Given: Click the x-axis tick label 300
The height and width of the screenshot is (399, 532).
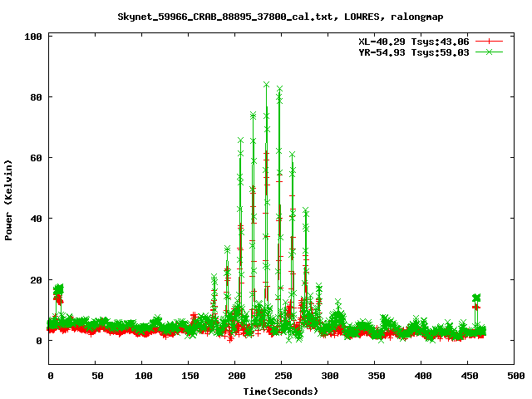Looking at the screenshot, I should point(330,376).
